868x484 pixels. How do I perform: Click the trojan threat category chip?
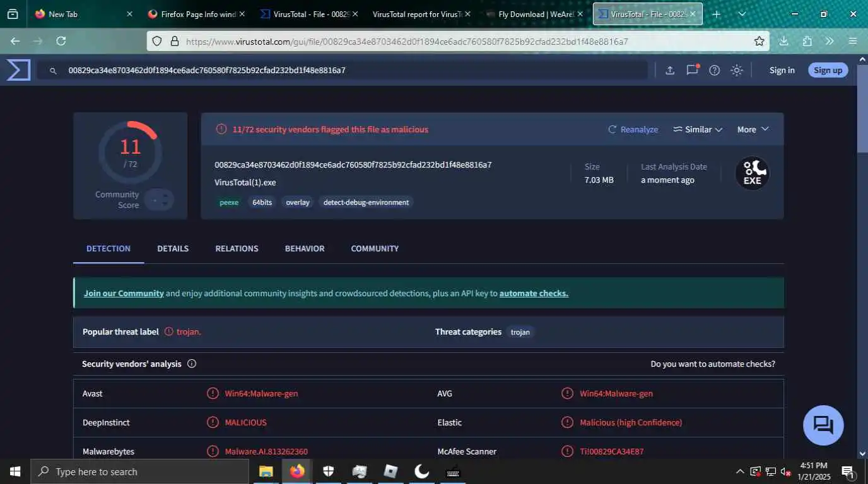coord(520,332)
